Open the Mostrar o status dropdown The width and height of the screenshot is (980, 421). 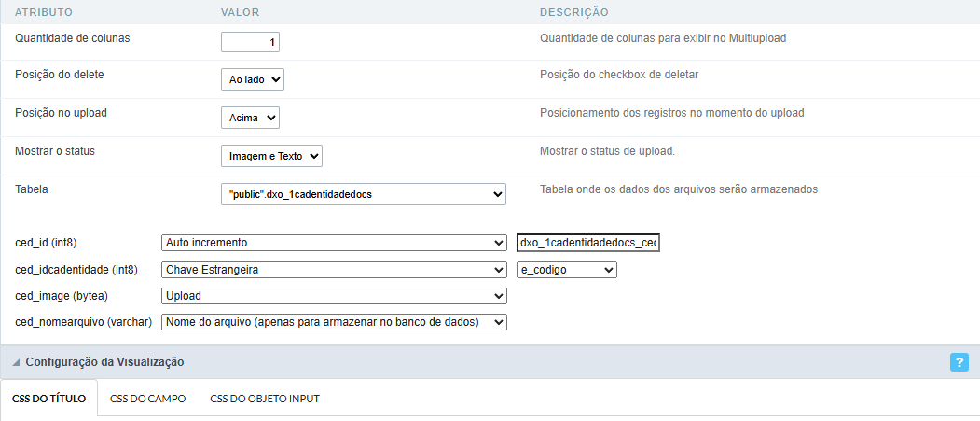272,156
